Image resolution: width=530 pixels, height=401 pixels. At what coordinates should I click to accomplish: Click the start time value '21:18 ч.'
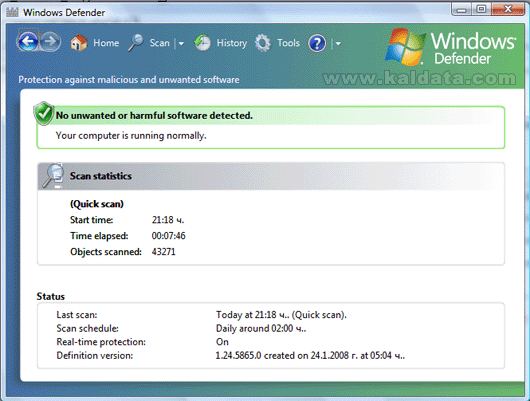click(168, 220)
